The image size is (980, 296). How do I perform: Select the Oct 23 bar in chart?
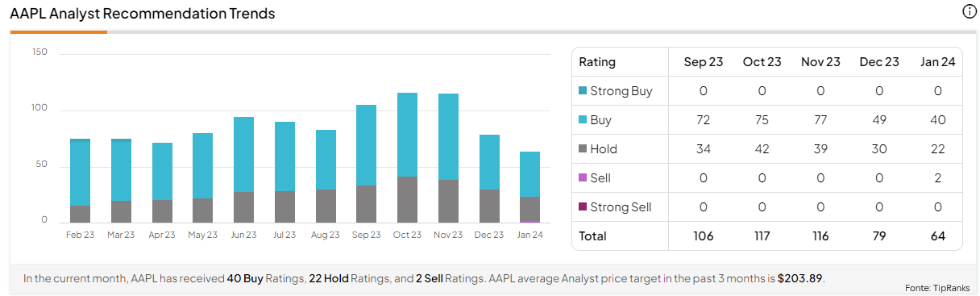point(407,158)
